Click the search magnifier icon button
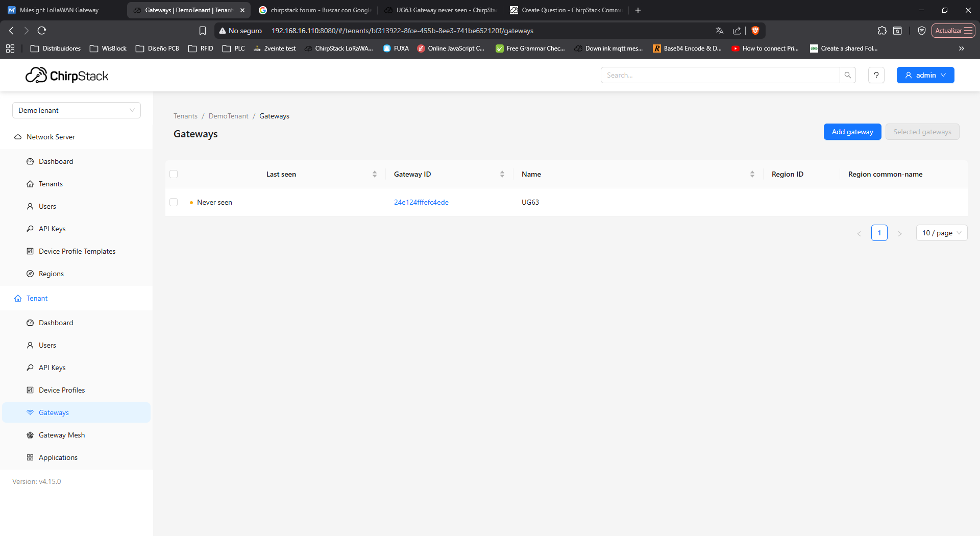Screen dimensions: 980x536 tap(847, 75)
